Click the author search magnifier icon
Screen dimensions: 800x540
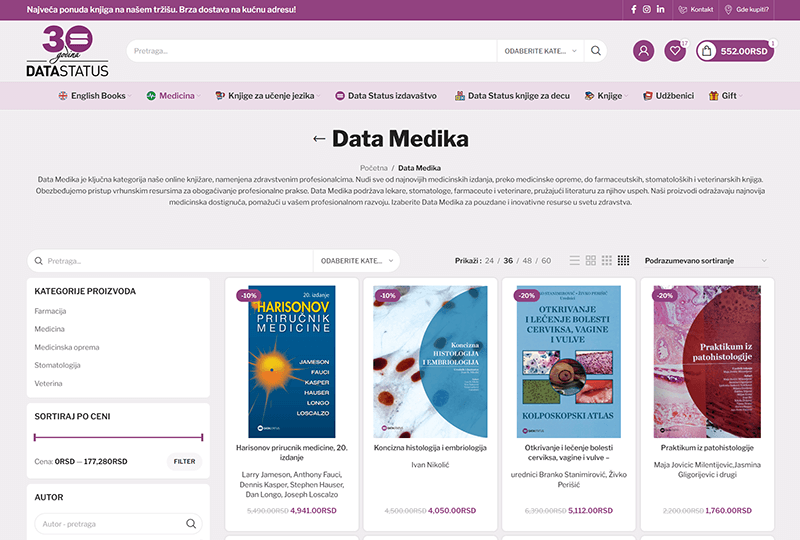(x=191, y=524)
